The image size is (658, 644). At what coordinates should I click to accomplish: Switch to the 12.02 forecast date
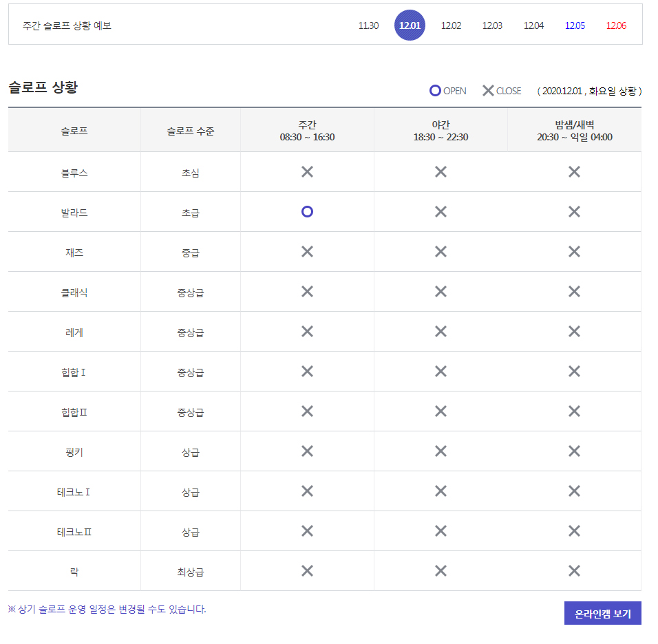pyautogui.click(x=451, y=25)
